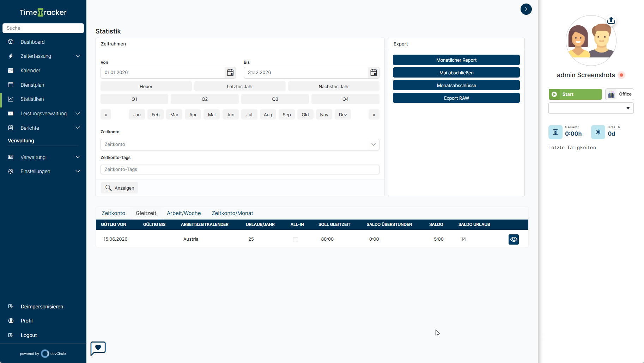The width and height of the screenshot is (644, 363).
Task: Click the Deimpersonisieren exit icon
Action: click(11, 306)
